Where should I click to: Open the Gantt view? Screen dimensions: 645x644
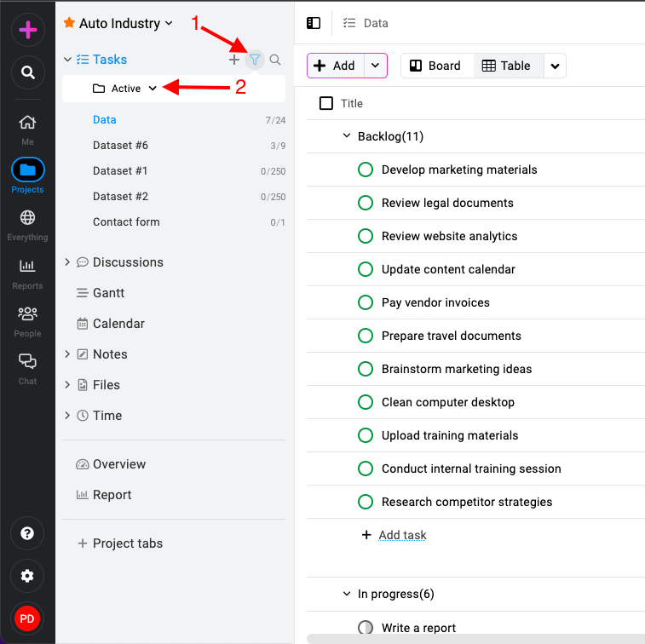point(101,293)
